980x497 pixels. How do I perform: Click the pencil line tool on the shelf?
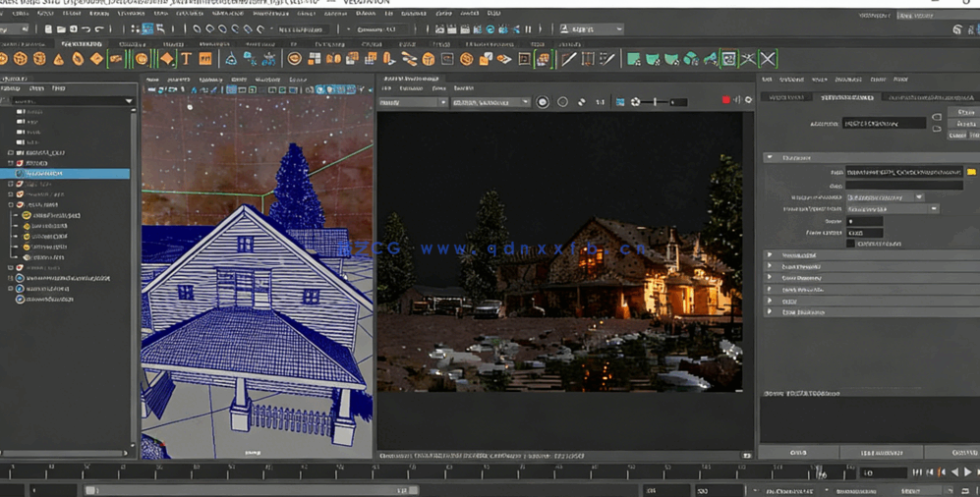tap(568, 59)
